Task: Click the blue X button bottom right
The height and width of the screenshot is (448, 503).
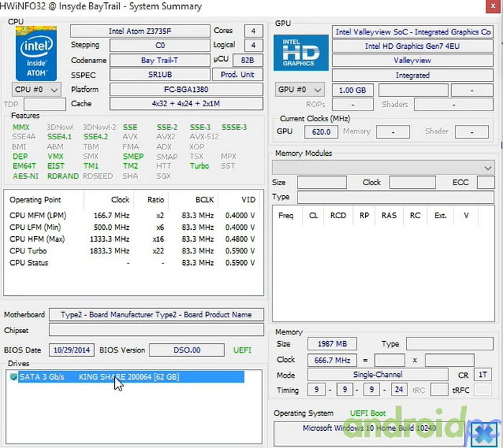Action: point(484,434)
